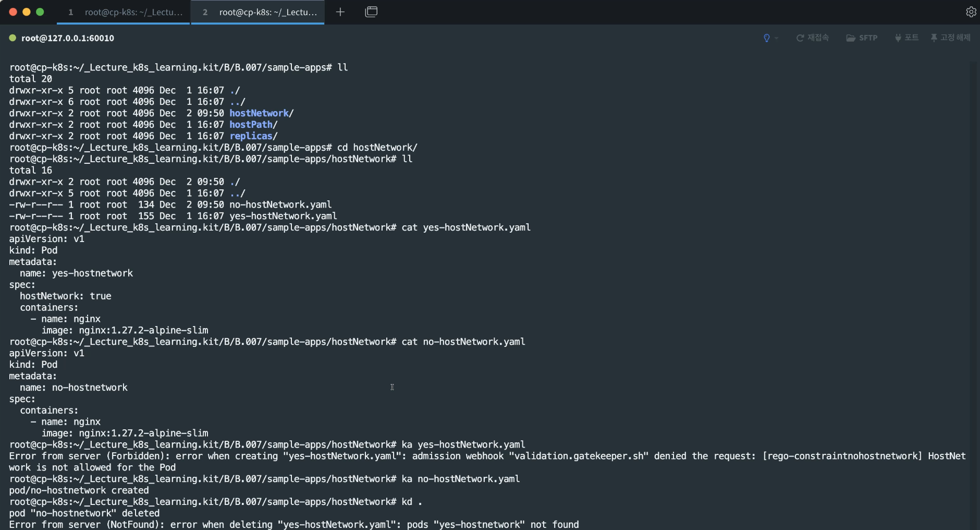This screenshot has width=980, height=530.
Task: Click the hostPath/ directory name in the listing
Action: coord(251,125)
